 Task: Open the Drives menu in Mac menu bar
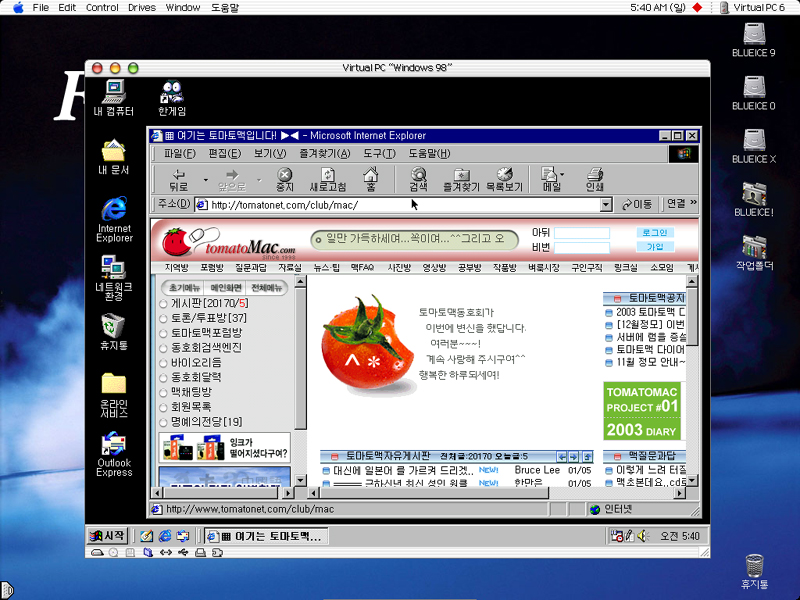[x=142, y=7]
